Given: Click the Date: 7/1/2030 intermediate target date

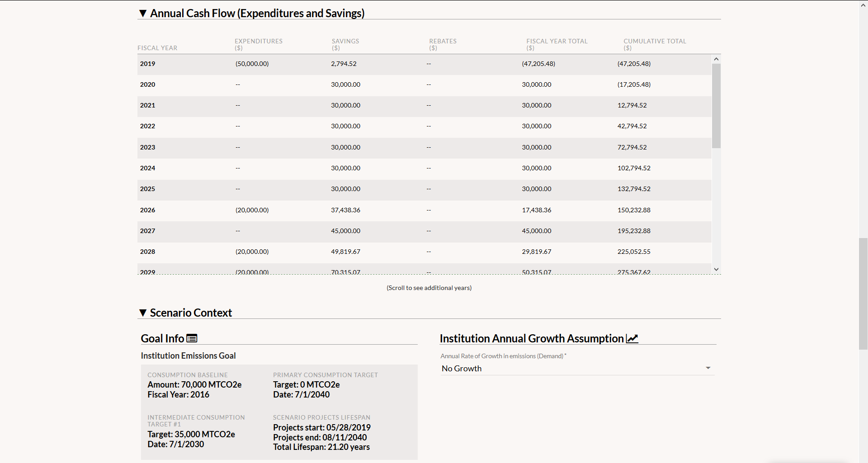Looking at the screenshot, I should click(175, 444).
